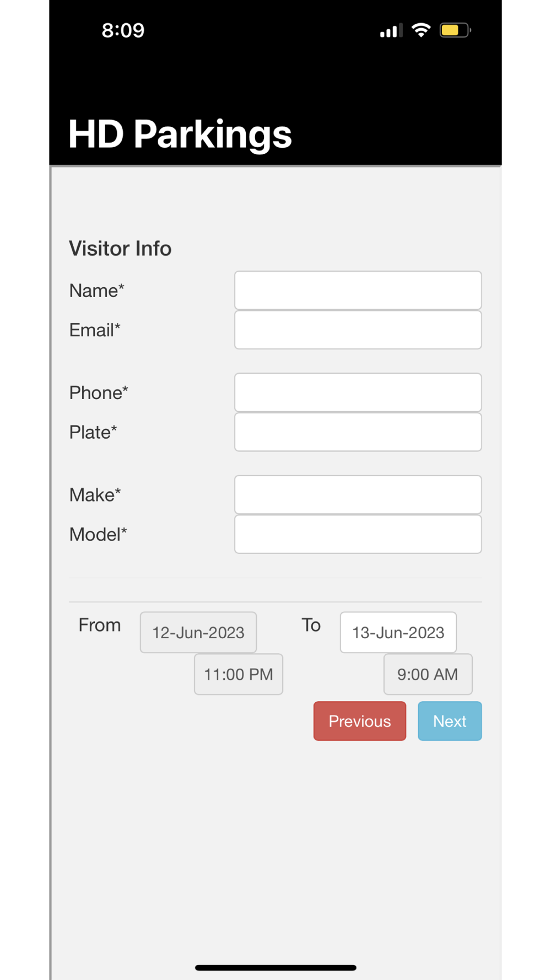Open the 11:00 PM start time picker
The width and height of the screenshot is (551, 980).
(x=239, y=674)
